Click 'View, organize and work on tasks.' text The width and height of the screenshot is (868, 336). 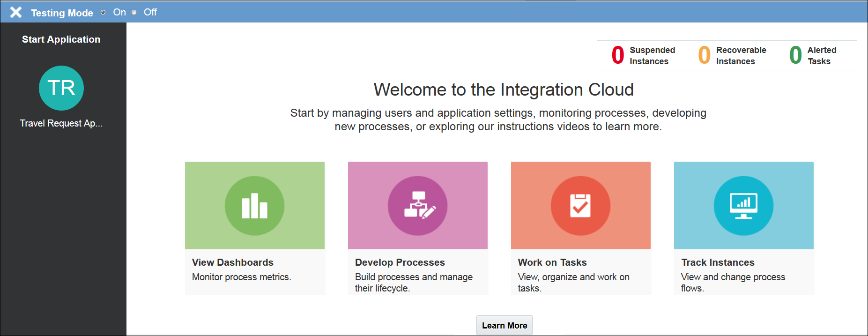[574, 283]
